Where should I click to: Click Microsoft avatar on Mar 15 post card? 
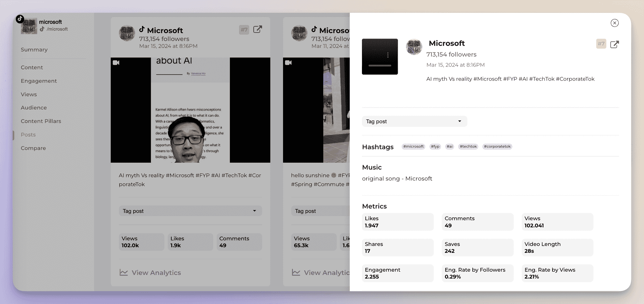pos(127,33)
